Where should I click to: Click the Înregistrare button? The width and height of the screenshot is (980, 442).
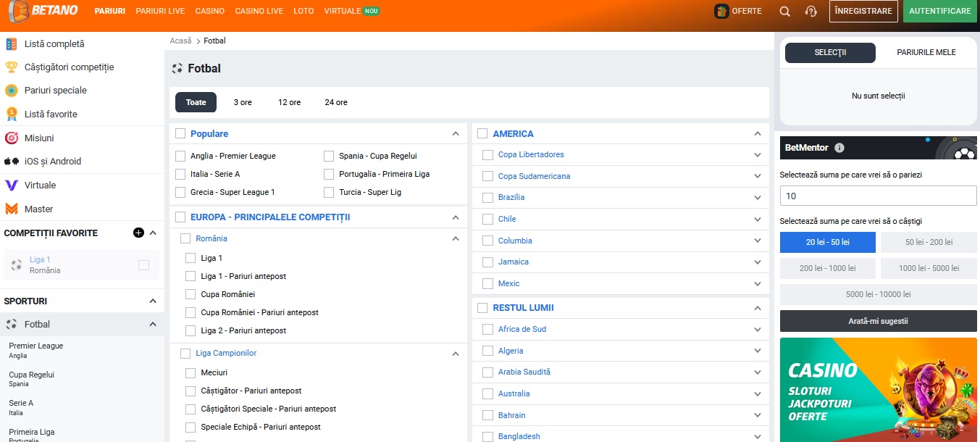pyautogui.click(x=863, y=12)
